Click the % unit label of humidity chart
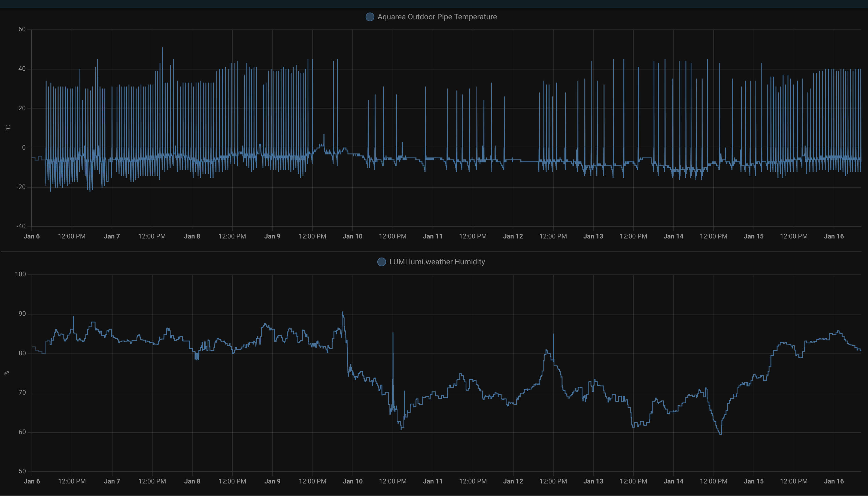Image resolution: width=868 pixels, height=496 pixels. (7, 373)
